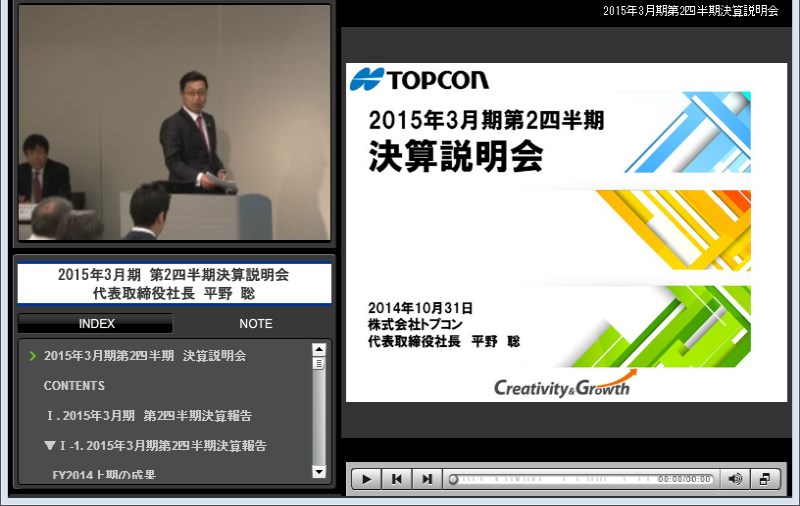Screen dimensions: 800x506
Task: Skip to the next slide
Action: (427, 479)
